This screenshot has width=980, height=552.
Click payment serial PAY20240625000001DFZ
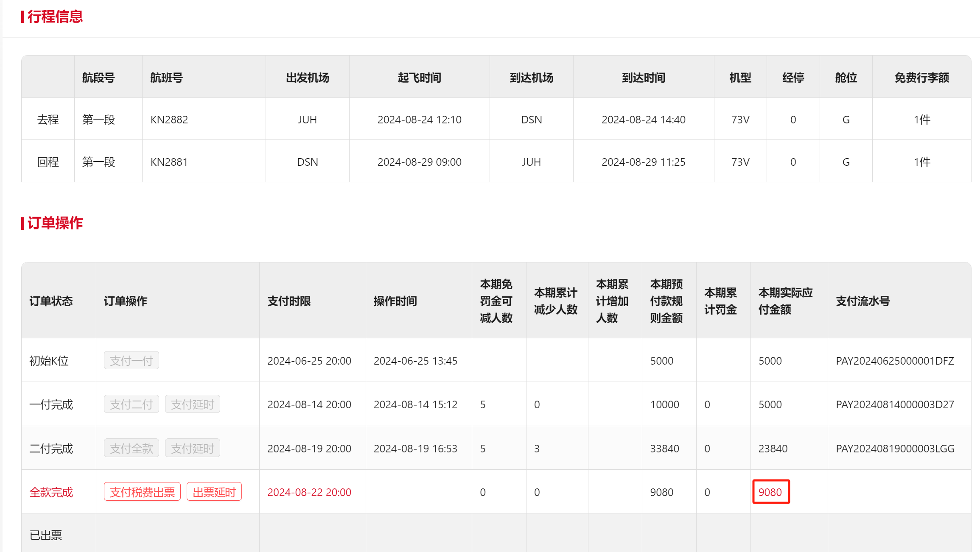coord(895,361)
